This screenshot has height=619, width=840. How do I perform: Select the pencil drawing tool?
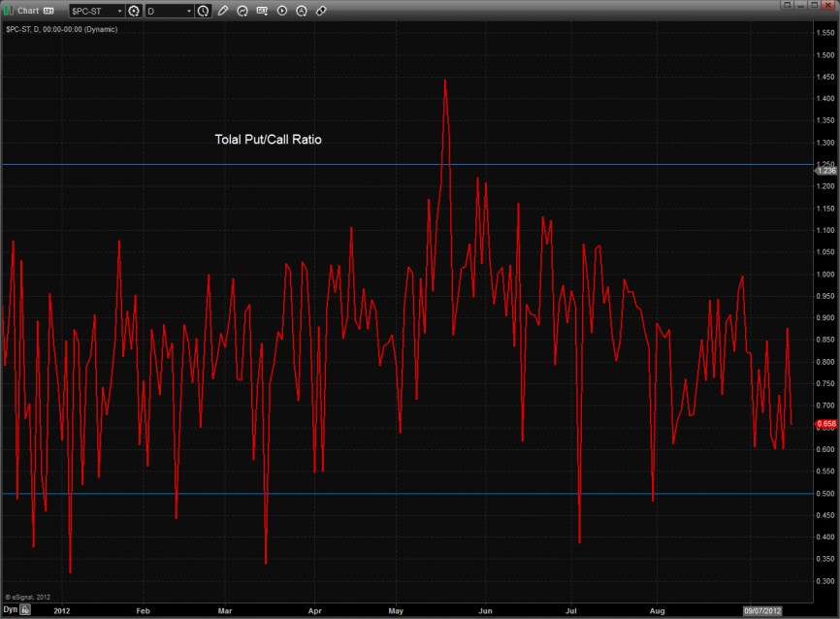[x=223, y=12]
